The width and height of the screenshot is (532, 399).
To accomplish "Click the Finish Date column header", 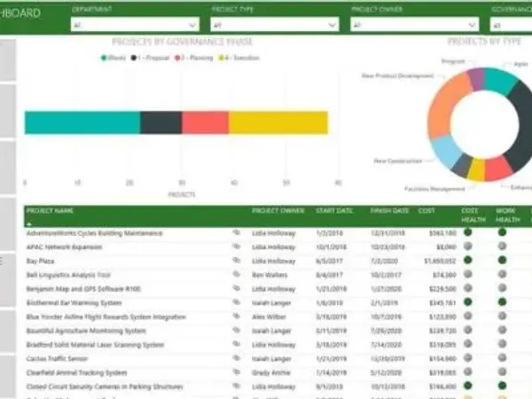I will [389, 211].
